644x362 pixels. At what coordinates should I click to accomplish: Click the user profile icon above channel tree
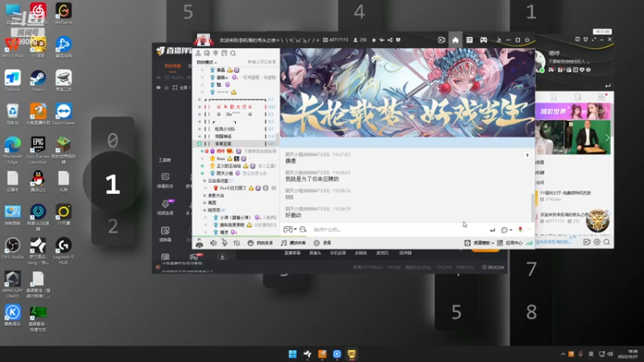pos(198,53)
